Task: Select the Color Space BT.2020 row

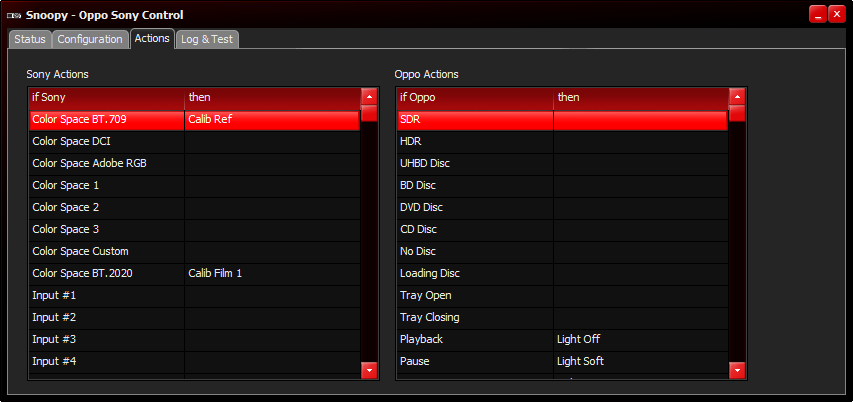Action: click(194, 274)
